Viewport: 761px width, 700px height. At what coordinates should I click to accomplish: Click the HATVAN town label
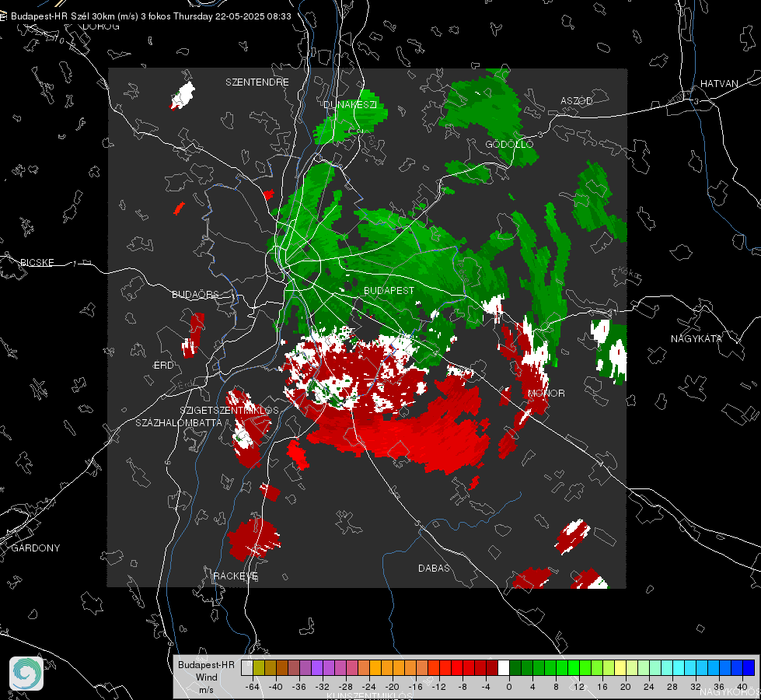(x=719, y=83)
